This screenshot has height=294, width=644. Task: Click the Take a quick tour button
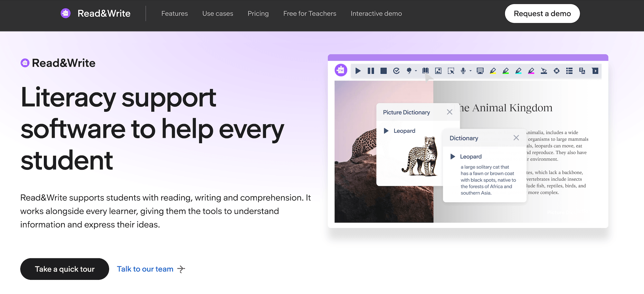pos(65,269)
